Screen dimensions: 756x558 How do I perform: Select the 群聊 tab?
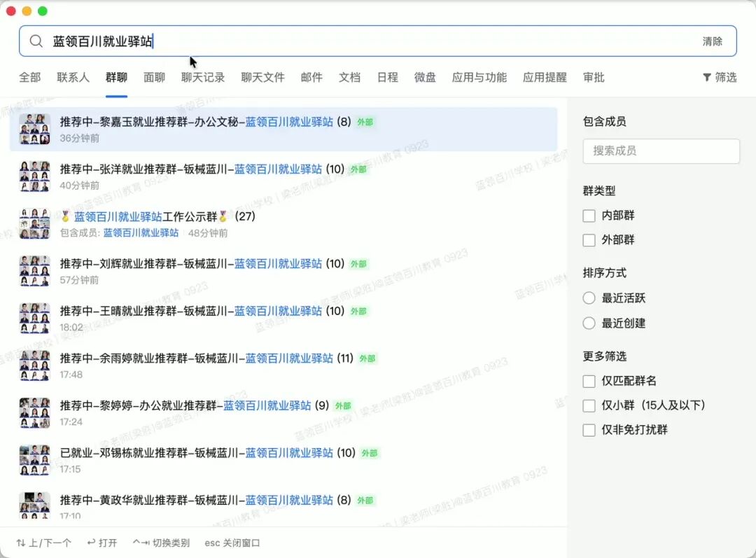116,77
